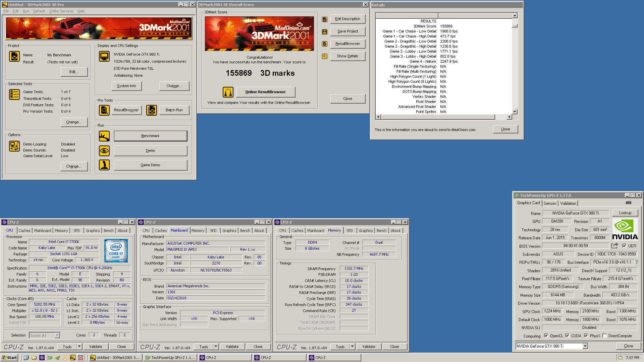644x362 pixels.
Task: Click down arrow of Details vertical scrollbar
Action: (x=515, y=112)
